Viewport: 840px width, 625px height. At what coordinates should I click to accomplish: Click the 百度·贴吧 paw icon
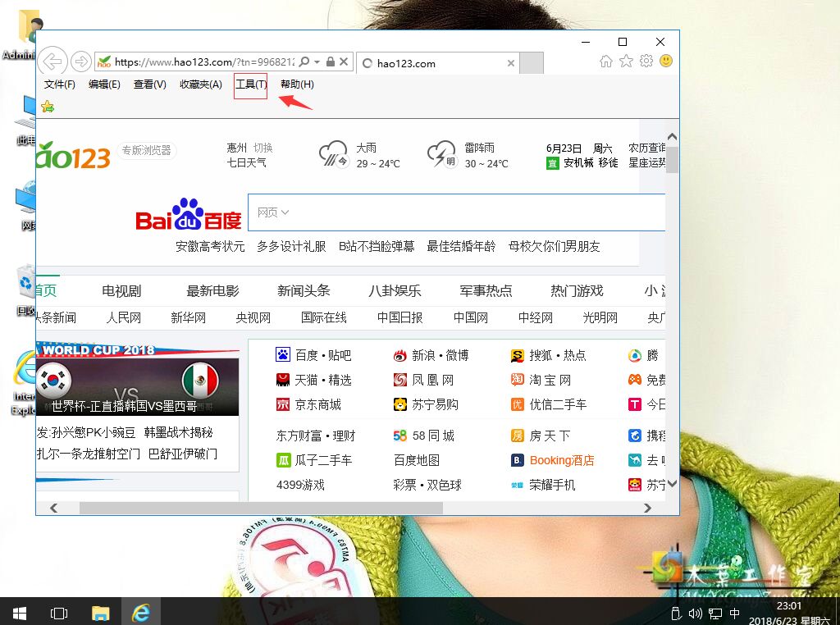click(283, 354)
